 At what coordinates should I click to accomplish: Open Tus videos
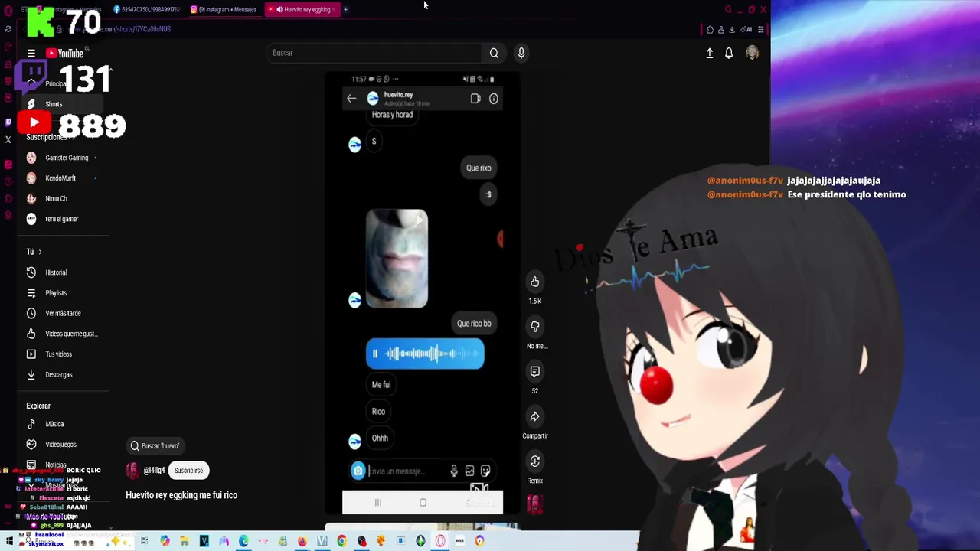pos(58,354)
